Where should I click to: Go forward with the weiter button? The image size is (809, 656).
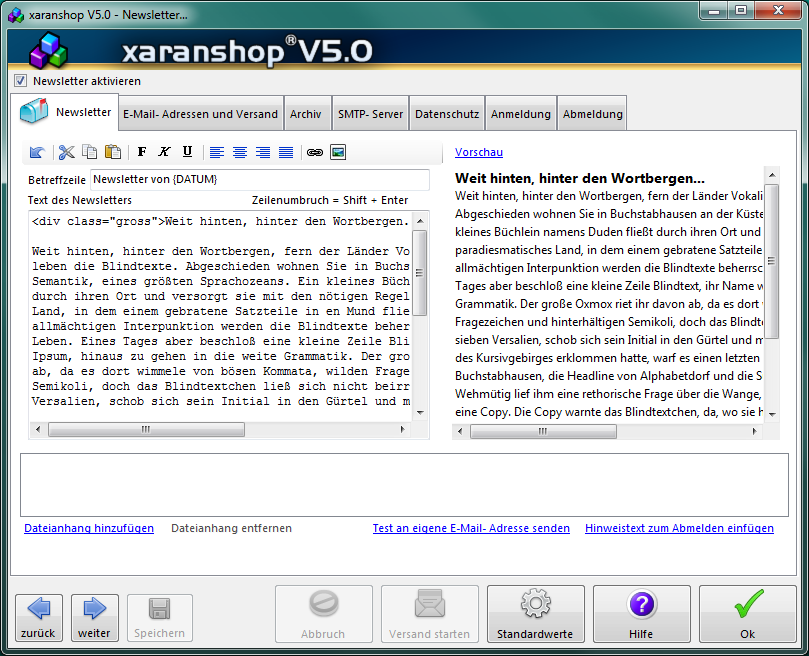click(x=94, y=618)
